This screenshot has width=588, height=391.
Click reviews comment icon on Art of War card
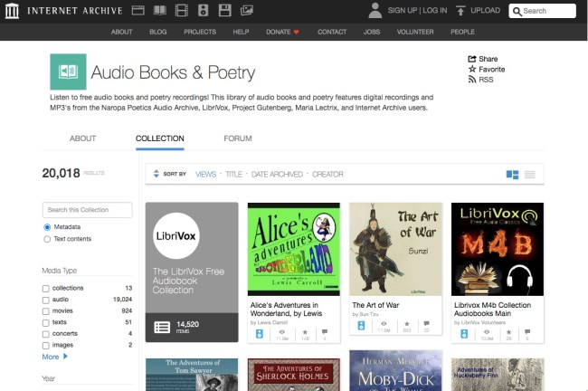point(426,323)
